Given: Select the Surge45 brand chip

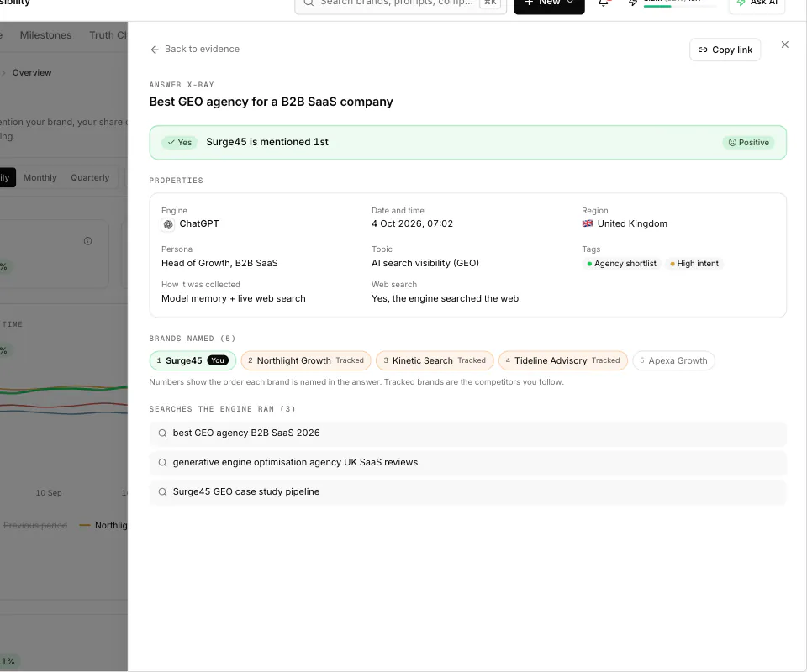Looking at the screenshot, I should coord(193,361).
